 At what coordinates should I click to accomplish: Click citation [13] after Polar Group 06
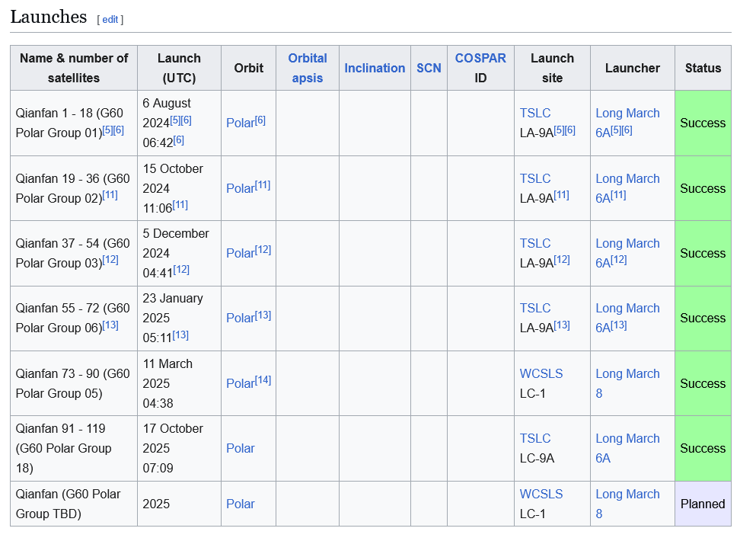point(110,325)
